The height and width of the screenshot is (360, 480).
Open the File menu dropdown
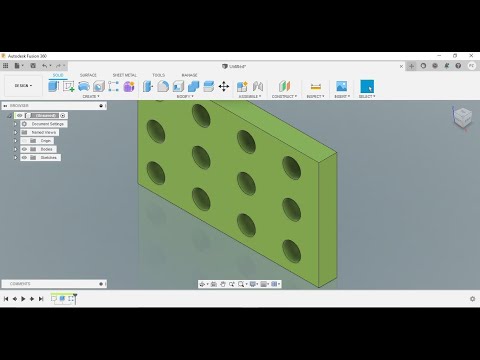point(19,66)
